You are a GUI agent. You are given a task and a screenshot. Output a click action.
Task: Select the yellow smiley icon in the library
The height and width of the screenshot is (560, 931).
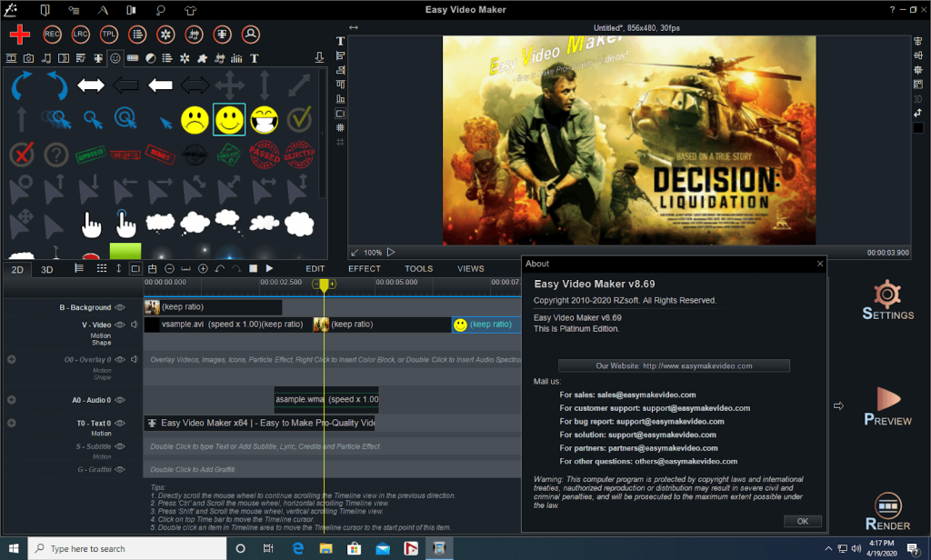[228, 119]
